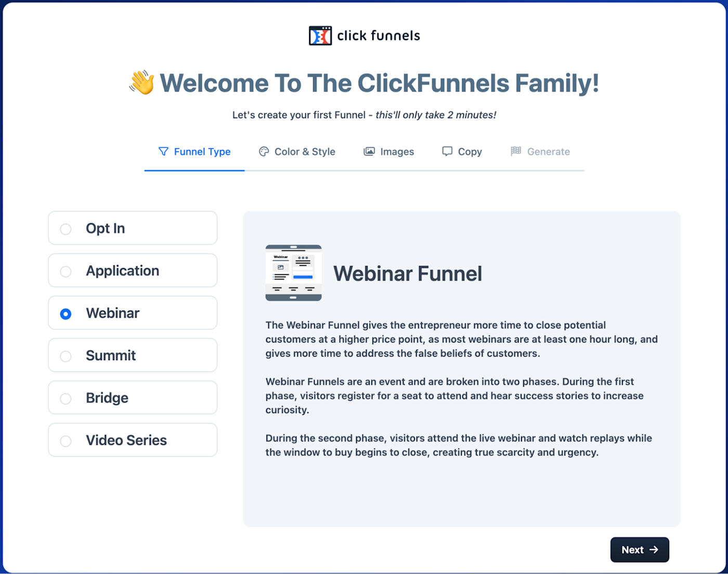
Task: Switch to the Images tab
Action: tap(389, 151)
